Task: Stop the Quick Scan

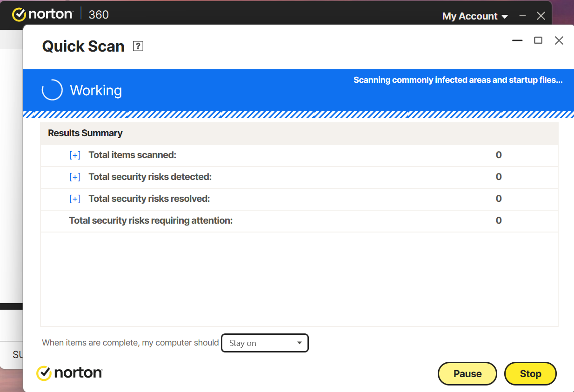Action: click(x=530, y=374)
